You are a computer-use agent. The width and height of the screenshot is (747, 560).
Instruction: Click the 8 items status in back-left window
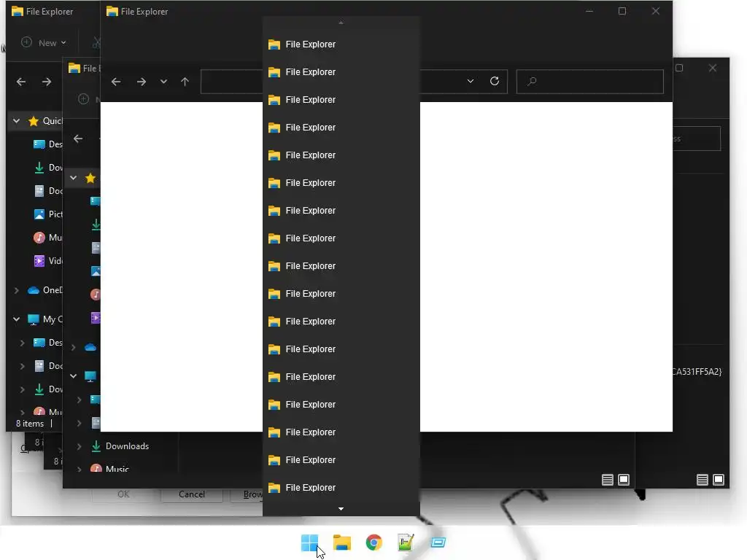(29, 424)
